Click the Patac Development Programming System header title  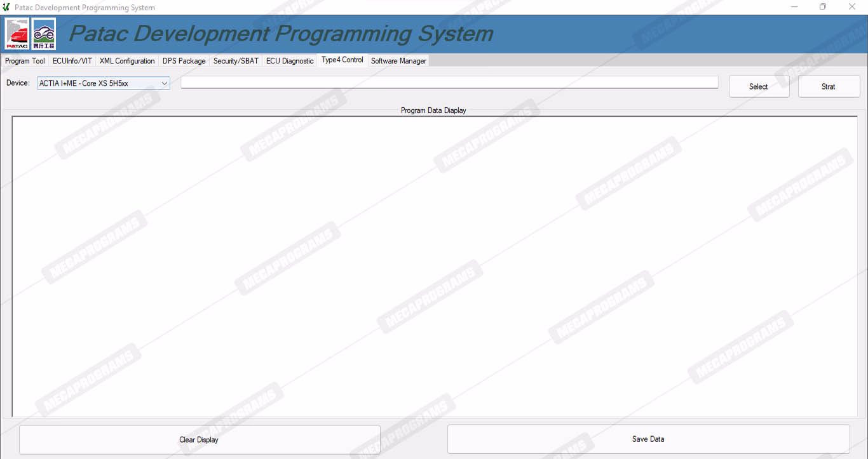[x=281, y=34]
